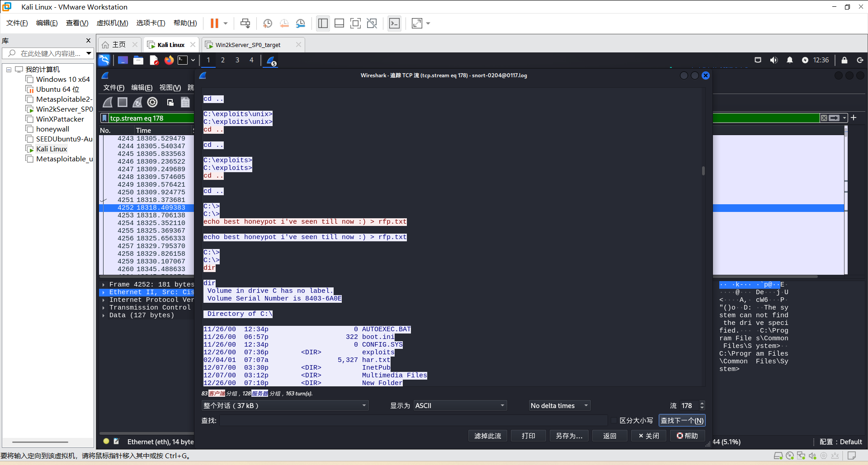This screenshot has height=465, width=868.
Task: Open the terminal emulator in Kali panel
Action: pyautogui.click(x=183, y=60)
